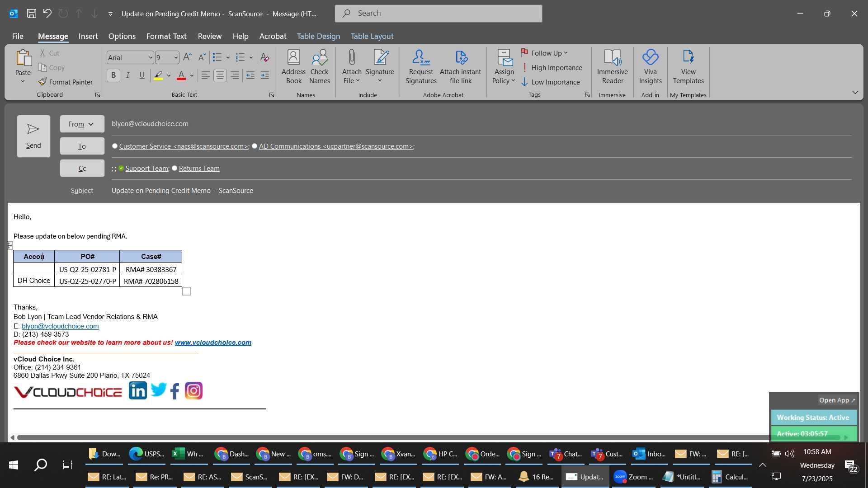The width and height of the screenshot is (868, 488).
Task: Click the Undo icon
Action: pyautogui.click(x=47, y=14)
